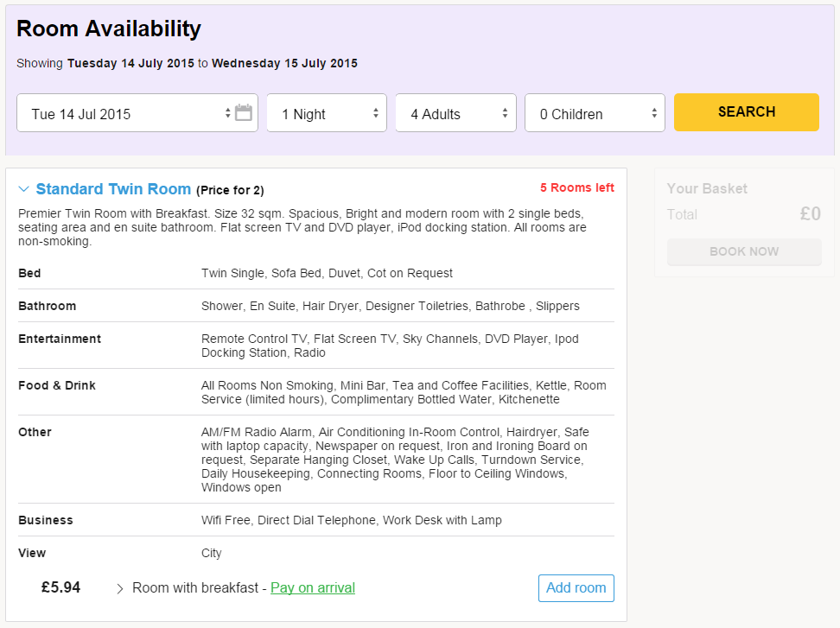Click the 'Bed' row label
The image size is (840, 628).
tap(29, 273)
